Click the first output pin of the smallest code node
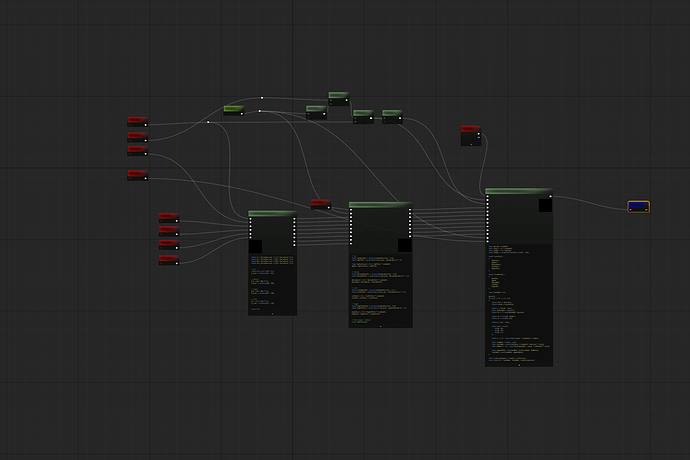 click(x=294, y=219)
